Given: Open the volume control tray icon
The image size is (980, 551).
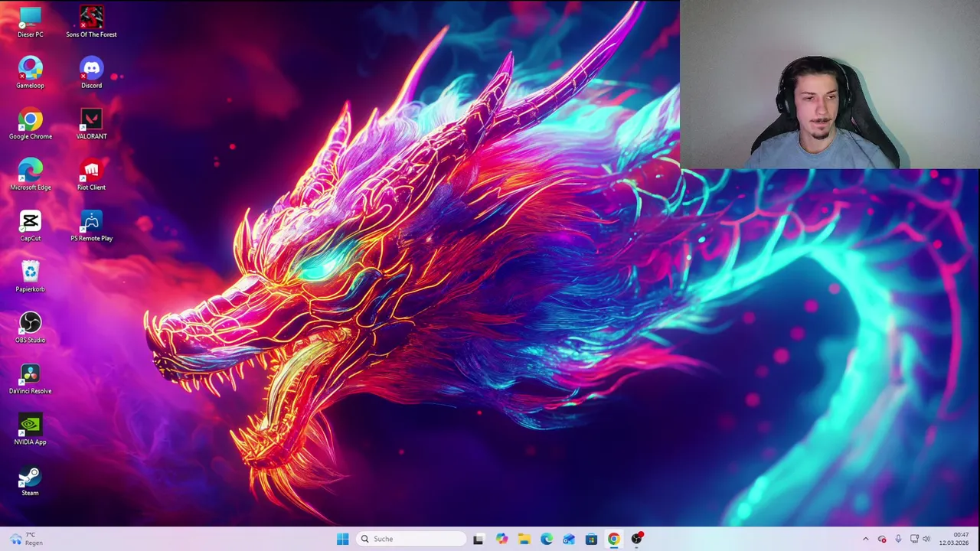Looking at the screenshot, I should 926,539.
